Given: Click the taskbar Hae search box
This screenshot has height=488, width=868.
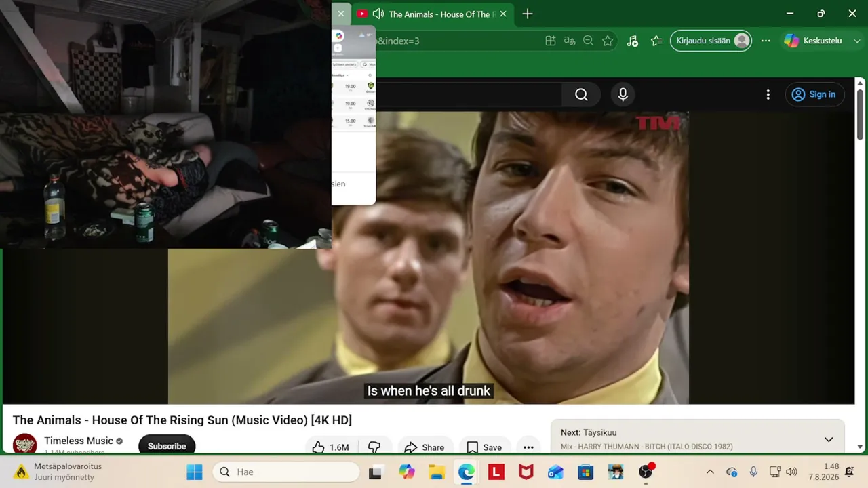Looking at the screenshot, I should coord(285,472).
